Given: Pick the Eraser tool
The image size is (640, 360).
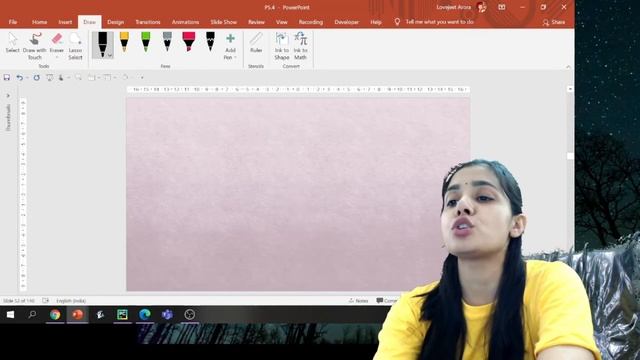Looking at the screenshot, I should (57, 42).
